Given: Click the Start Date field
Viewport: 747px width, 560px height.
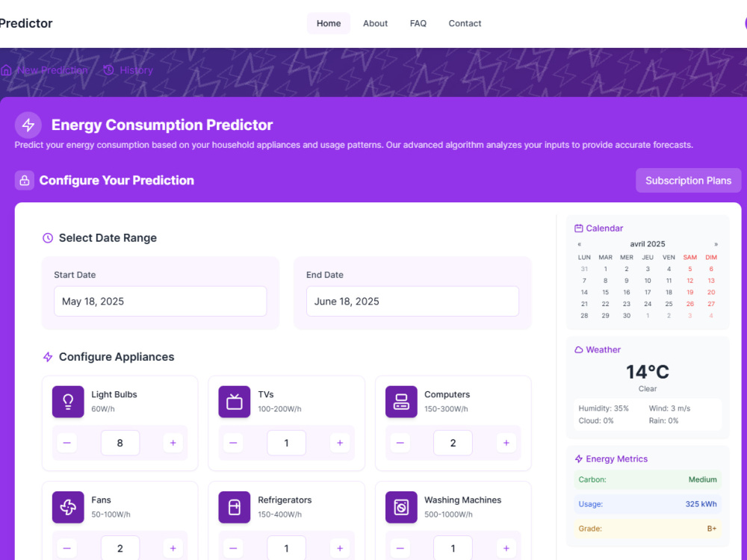Looking at the screenshot, I should (160, 302).
